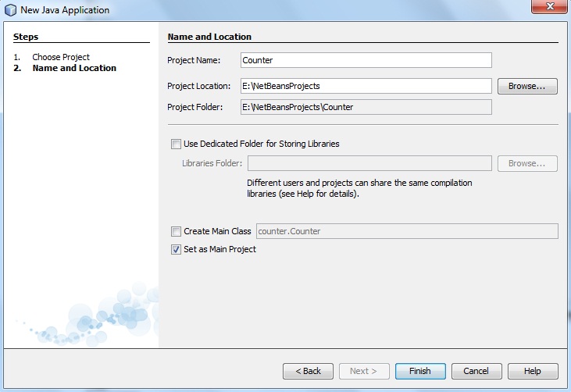Screen dimensions: 571x392
Task: Click the shared compilation libraries help text
Action: [x=359, y=188]
